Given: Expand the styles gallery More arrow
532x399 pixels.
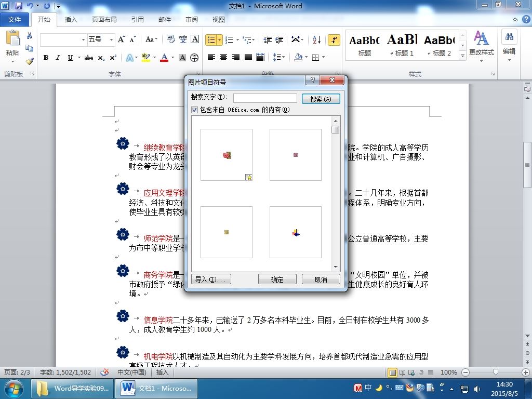Looking at the screenshot, I should pos(462,56).
